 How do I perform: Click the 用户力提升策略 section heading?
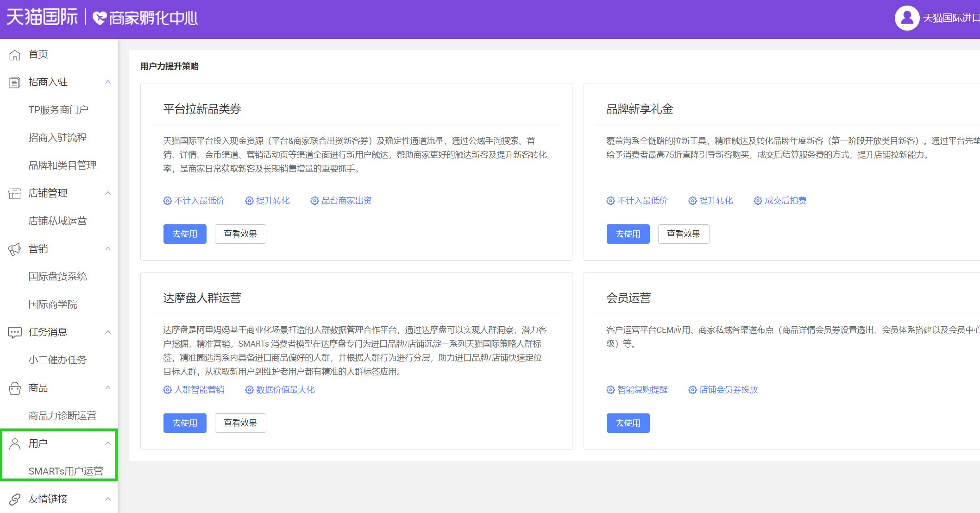[170, 66]
